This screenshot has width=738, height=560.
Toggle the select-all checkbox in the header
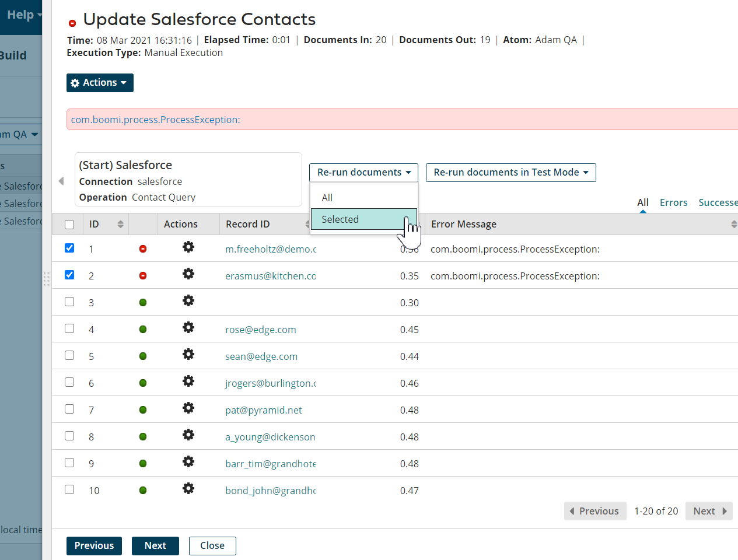tap(69, 223)
